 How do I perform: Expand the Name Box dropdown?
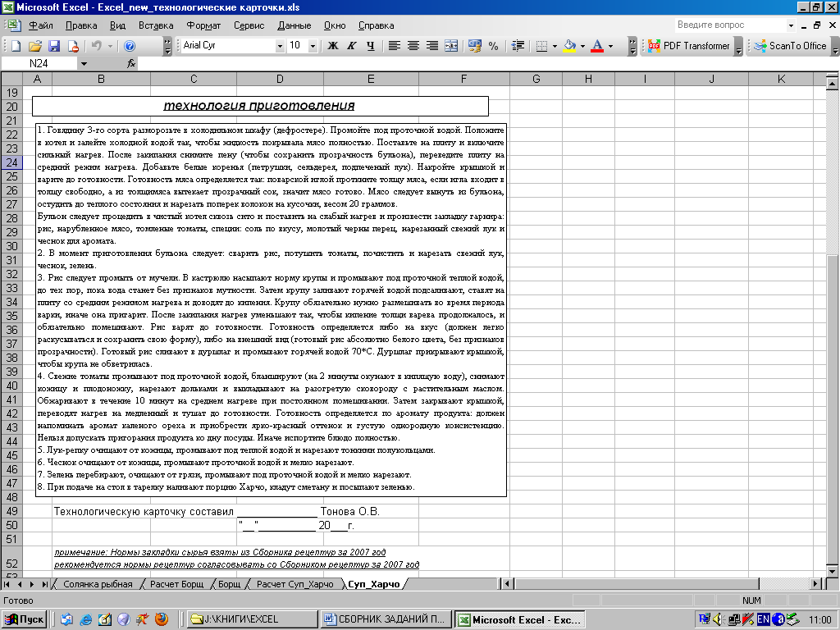pyautogui.click(x=84, y=64)
